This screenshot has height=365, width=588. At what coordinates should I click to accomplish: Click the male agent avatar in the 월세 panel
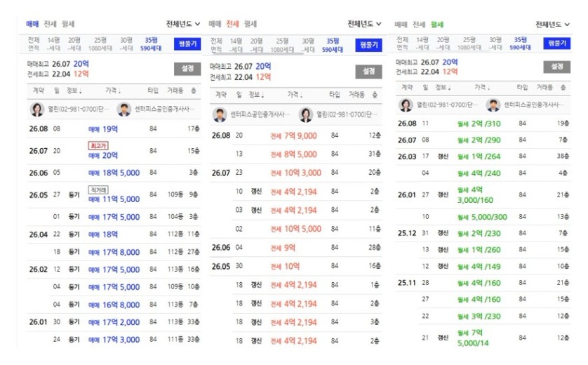(x=493, y=105)
